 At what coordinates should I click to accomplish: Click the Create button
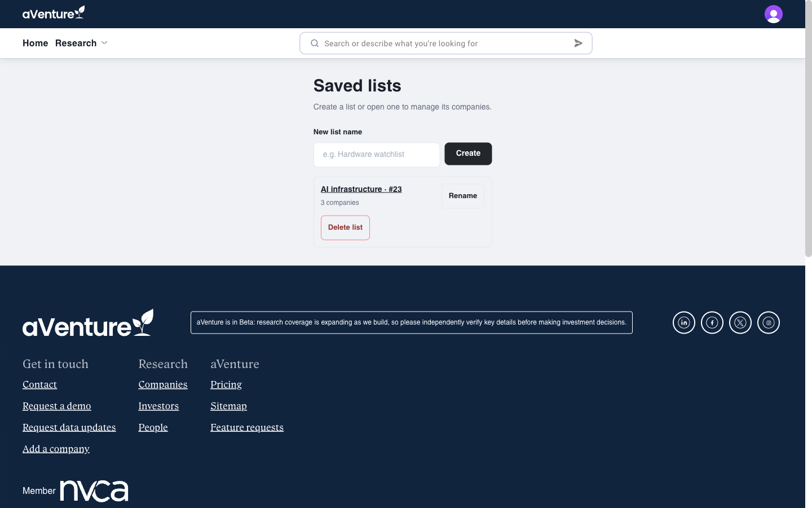pyautogui.click(x=468, y=154)
